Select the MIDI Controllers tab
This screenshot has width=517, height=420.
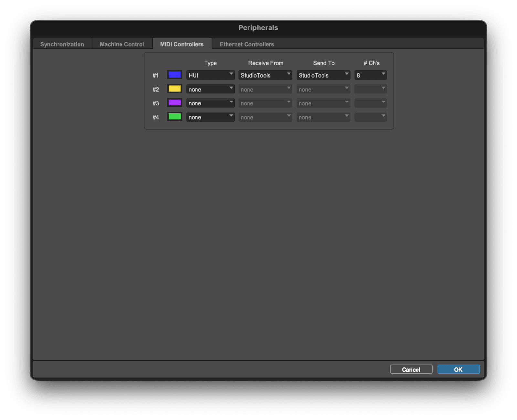tap(182, 44)
